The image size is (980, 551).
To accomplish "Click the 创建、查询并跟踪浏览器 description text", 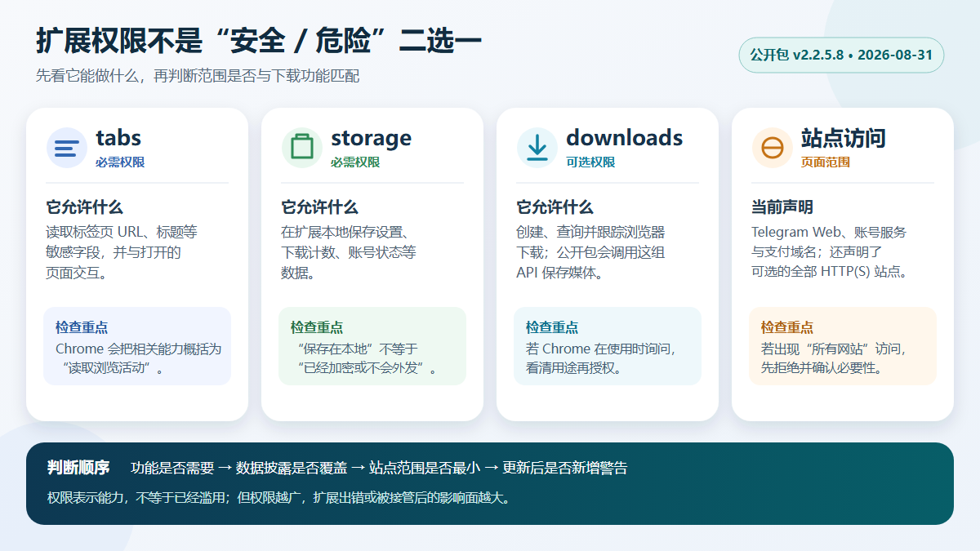I will point(590,252).
